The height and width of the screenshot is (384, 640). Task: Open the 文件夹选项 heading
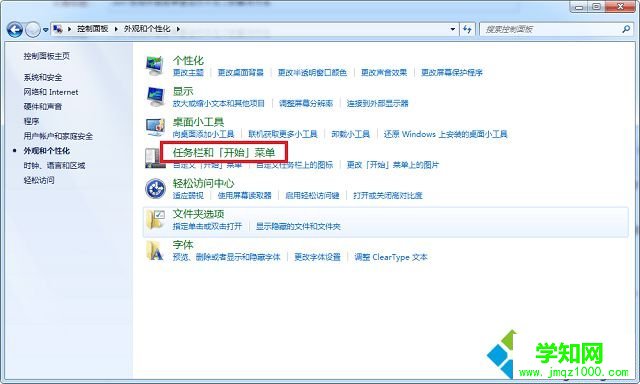198,214
